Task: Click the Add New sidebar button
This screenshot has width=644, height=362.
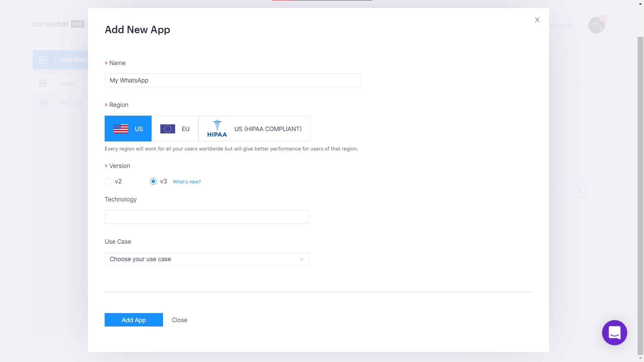Action: pos(60,60)
